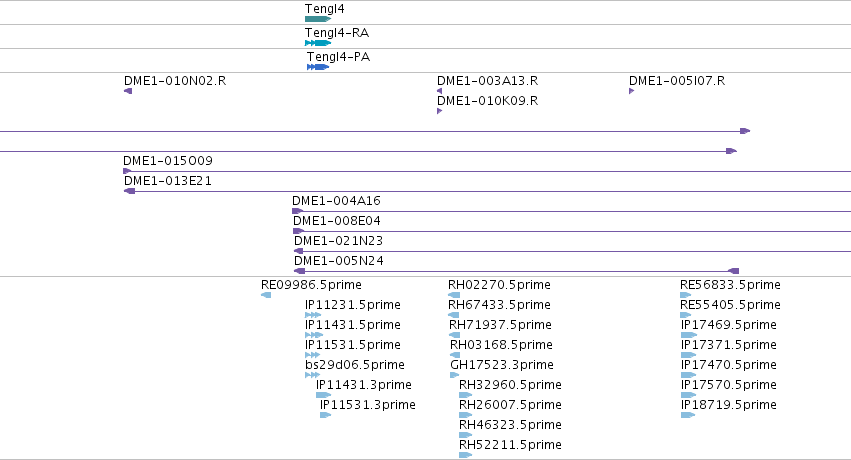Click the RE56833.5prime EST glyph
The image size is (851, 460).
686,295
